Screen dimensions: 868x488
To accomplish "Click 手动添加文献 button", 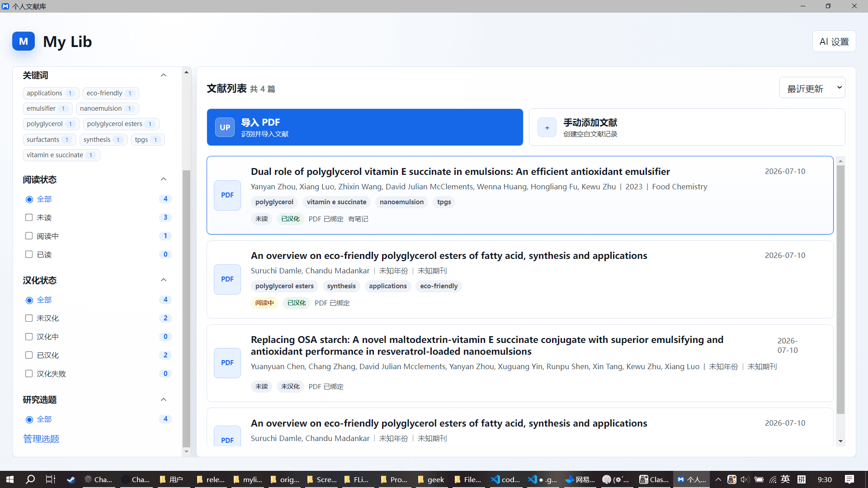I will 687,127.
